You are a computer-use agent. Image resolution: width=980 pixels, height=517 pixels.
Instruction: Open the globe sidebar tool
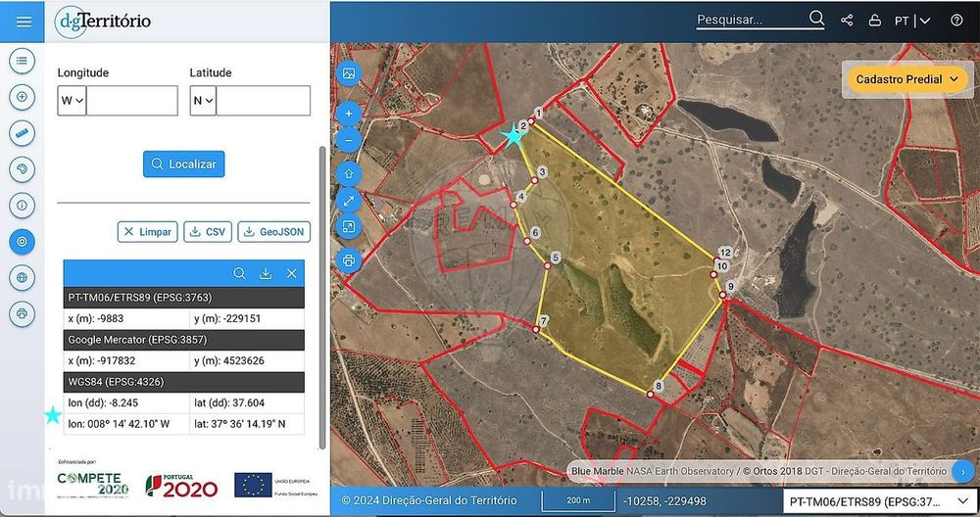click(x=22, y=277)
